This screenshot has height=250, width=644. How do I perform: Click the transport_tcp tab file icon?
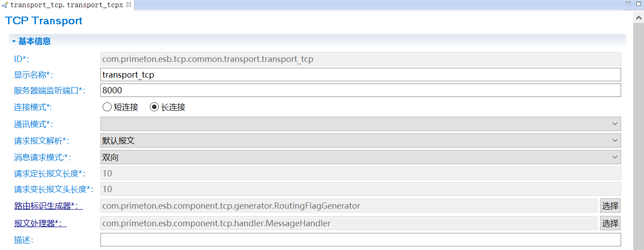pos(5,4)
